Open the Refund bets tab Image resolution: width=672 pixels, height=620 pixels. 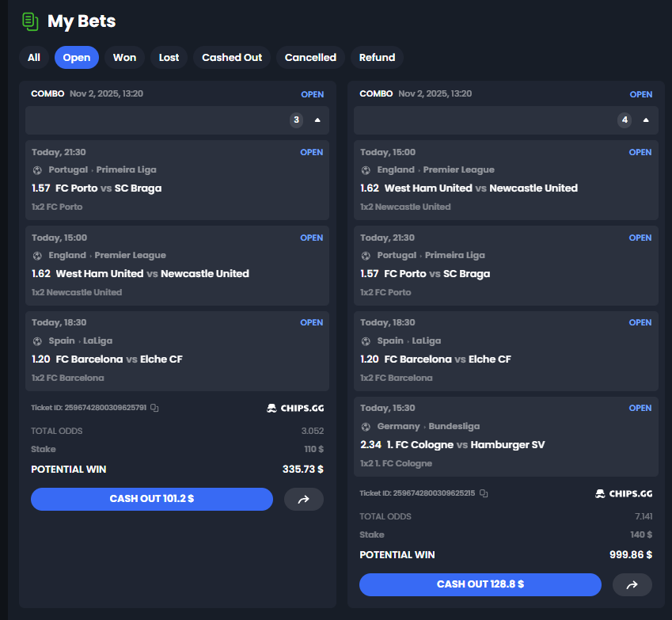coord(377,58)
